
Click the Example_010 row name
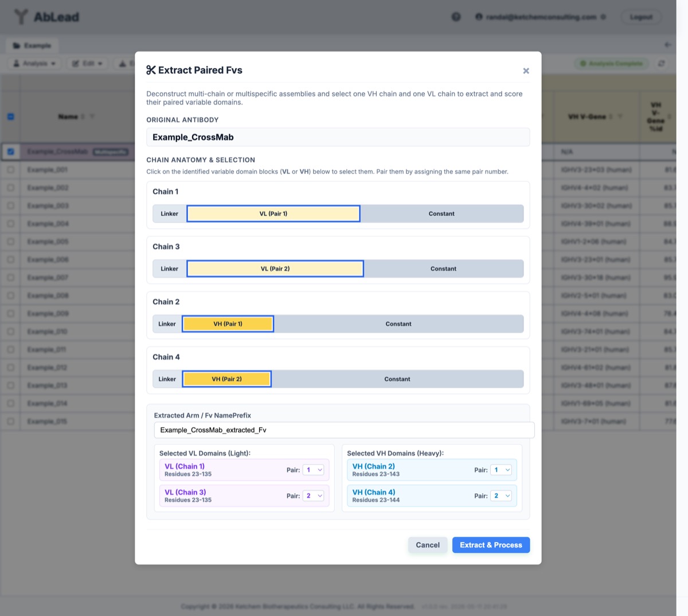[48, 332]
